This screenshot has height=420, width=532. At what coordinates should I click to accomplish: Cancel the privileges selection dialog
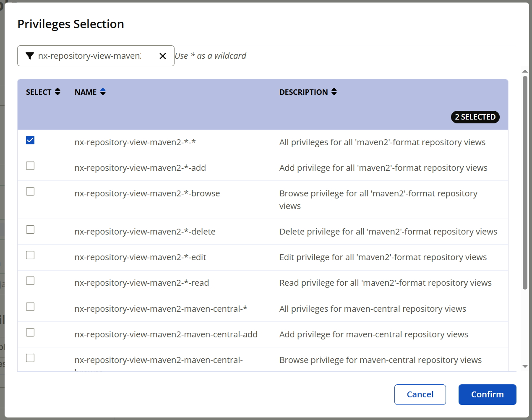420,394
